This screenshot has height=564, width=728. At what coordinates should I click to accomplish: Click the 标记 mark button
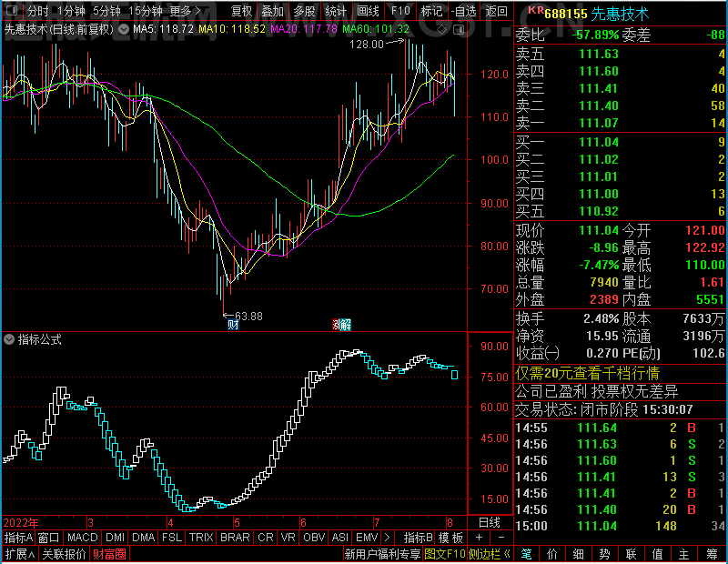[x=431, y=11]
